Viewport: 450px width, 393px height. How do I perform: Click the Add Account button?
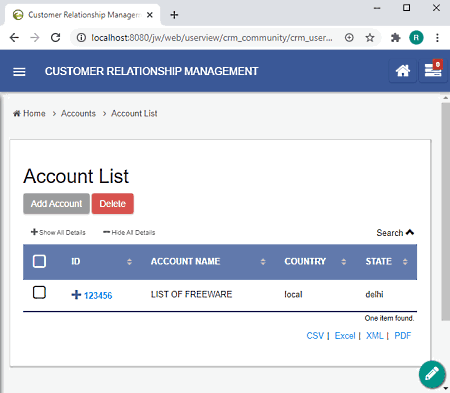click(x=56, y=204)
